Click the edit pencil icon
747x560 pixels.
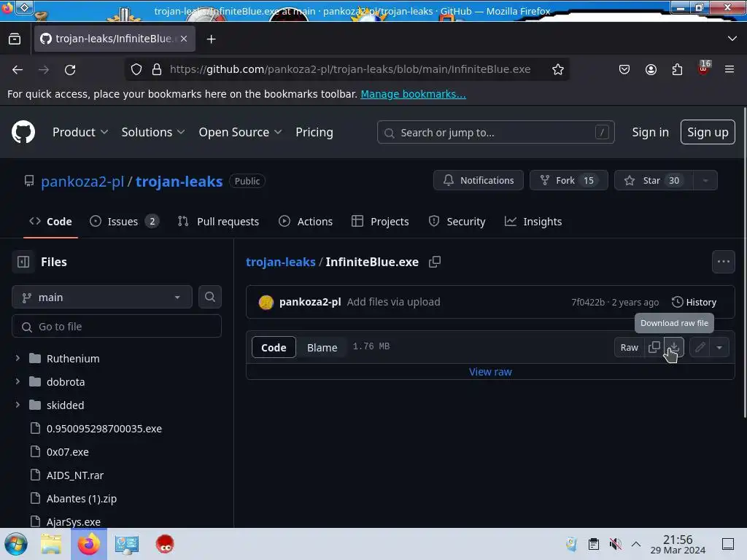(700, 347)
